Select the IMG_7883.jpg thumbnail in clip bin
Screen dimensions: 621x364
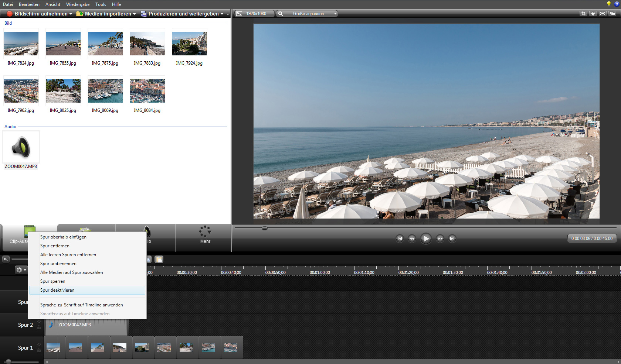click(147, 43)
